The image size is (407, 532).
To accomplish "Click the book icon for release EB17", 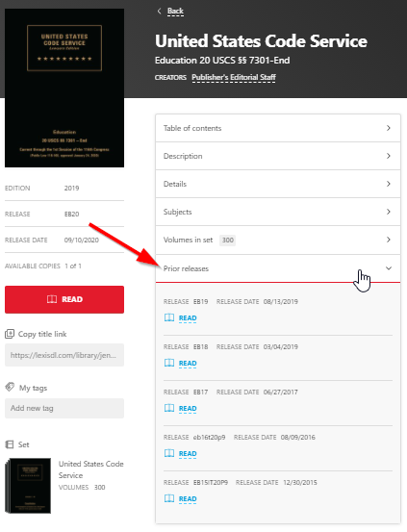I will point(169,408).
